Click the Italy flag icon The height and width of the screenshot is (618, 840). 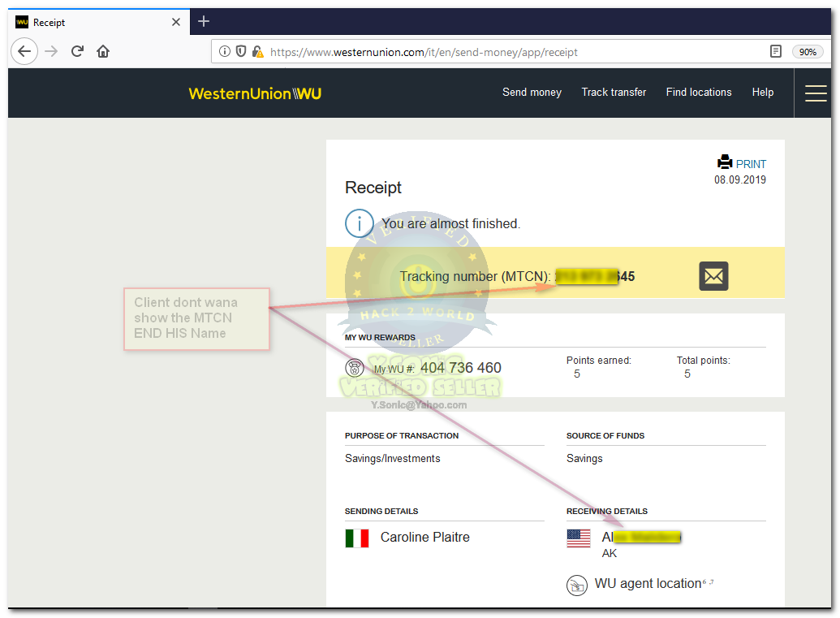(357, 538)
